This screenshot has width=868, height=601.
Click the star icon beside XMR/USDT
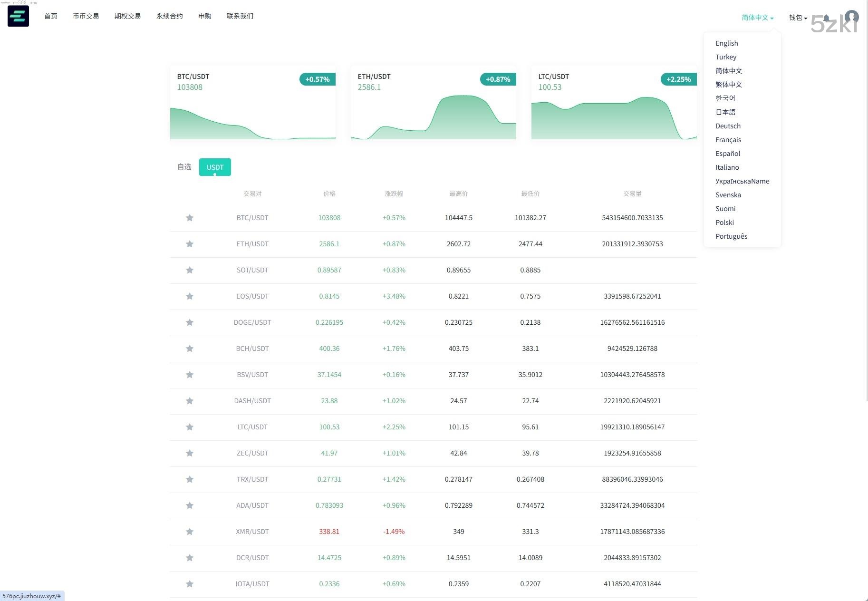pyautogui.click(x=190, y=532)
